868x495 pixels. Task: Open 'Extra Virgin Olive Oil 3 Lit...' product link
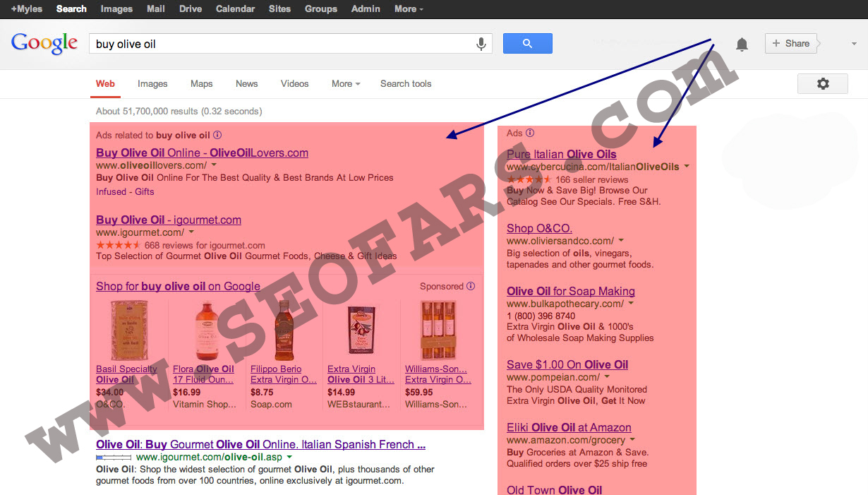tap(361, 374)
